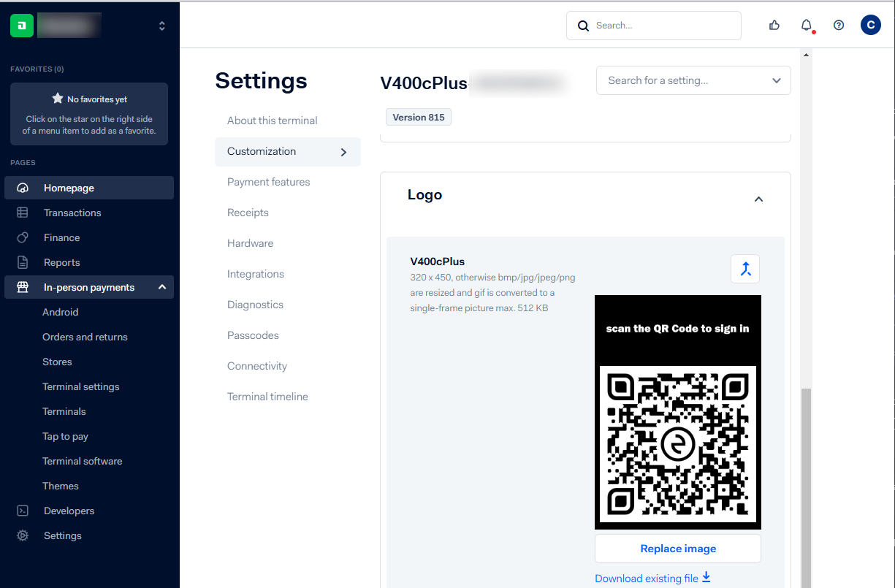Click the Customization arrow chevron
This screenshot has width=895, height=588.
click(x=343, y=152)
